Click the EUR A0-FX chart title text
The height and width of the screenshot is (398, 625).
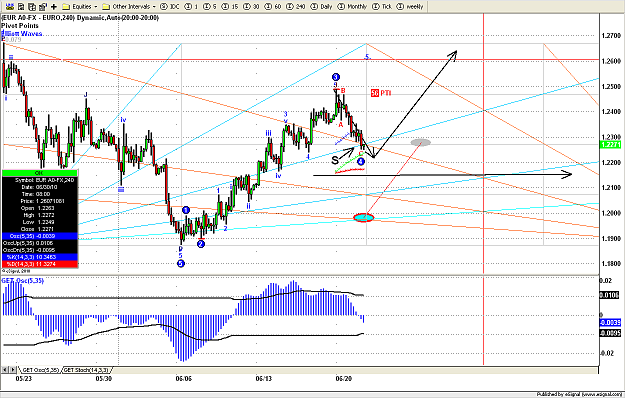click(80, 18)
